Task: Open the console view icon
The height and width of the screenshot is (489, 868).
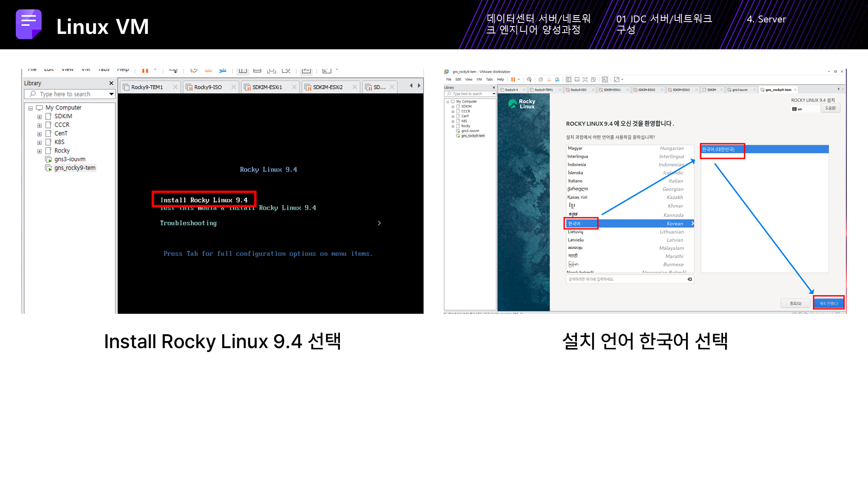Action: click(605, 79)
